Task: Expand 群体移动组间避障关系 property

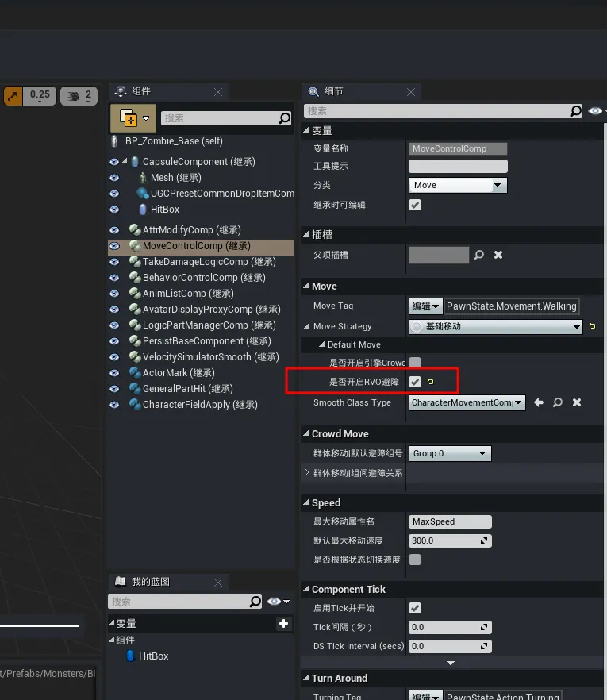Action: pyautogui.click(x=306, y=472)
